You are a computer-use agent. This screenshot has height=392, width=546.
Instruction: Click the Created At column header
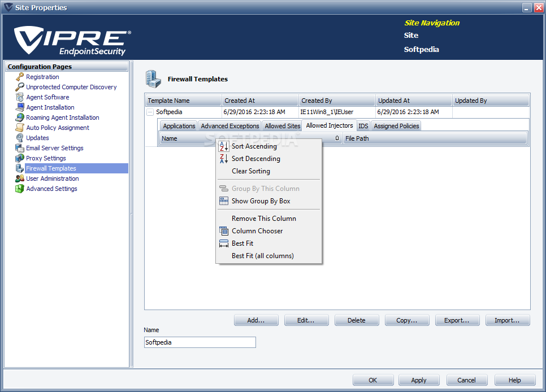[260, 101]
